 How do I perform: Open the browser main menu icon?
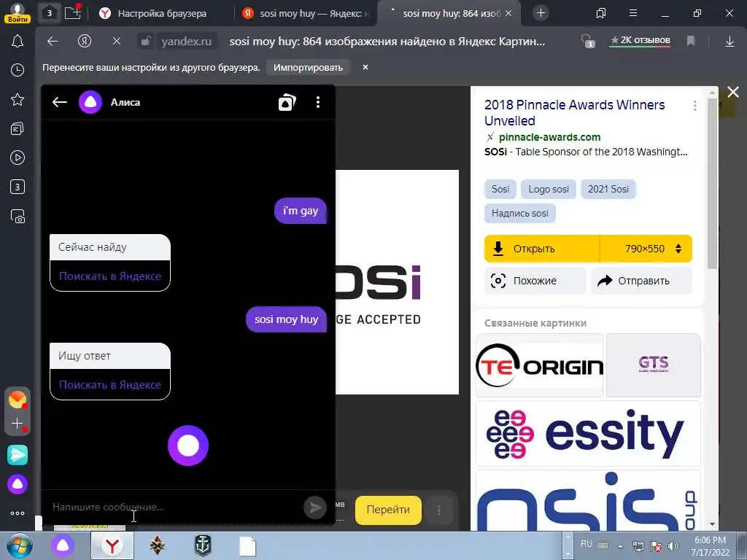(x=633, y=13)
